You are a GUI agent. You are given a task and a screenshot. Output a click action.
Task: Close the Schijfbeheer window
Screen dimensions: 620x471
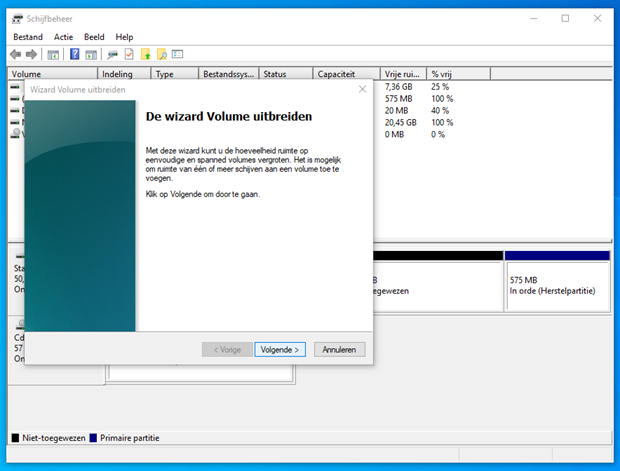click(597, 19)
